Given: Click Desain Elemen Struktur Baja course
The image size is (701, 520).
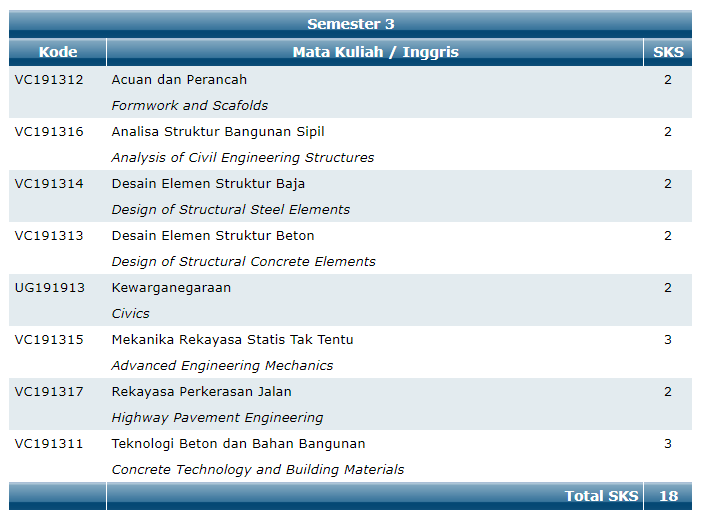Looking at the screenshot, I should coord(208,184).
